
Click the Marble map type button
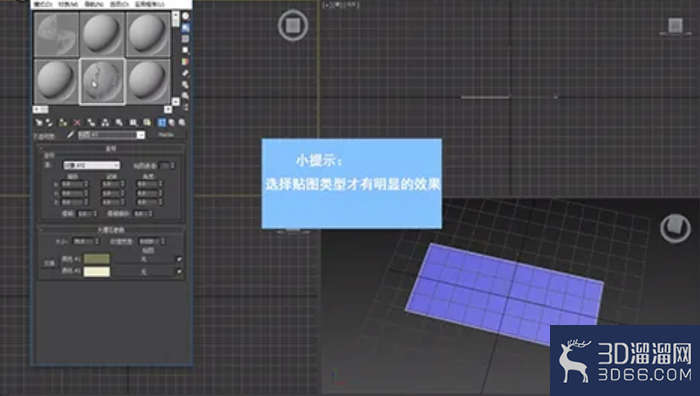tap(166, 135)
